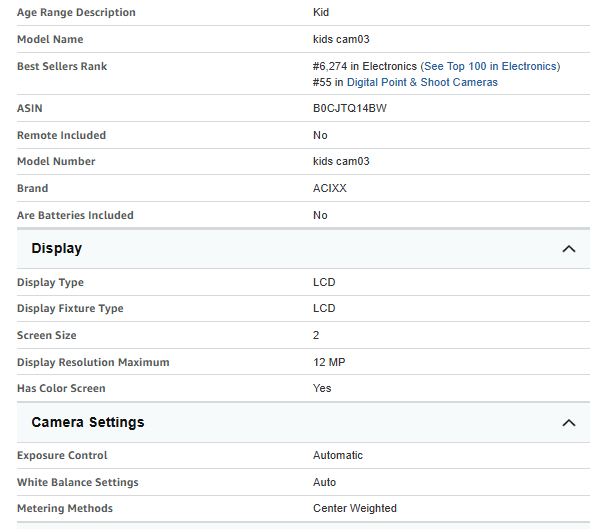Click the LCD value for Display Type
Image resolution: width=591 pixels, height=529 pixels.
coord(324,282)
